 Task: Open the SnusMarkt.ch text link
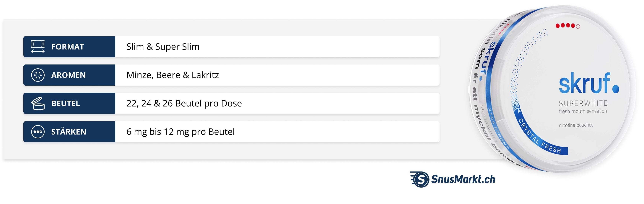coord(463,180)
